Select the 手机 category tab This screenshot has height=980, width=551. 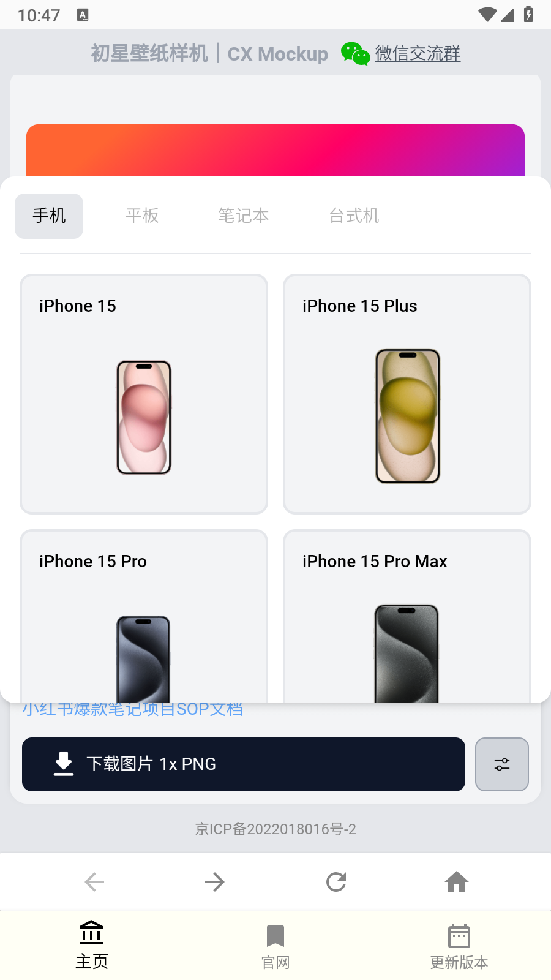pyautogui.click(x=49, y=216)
